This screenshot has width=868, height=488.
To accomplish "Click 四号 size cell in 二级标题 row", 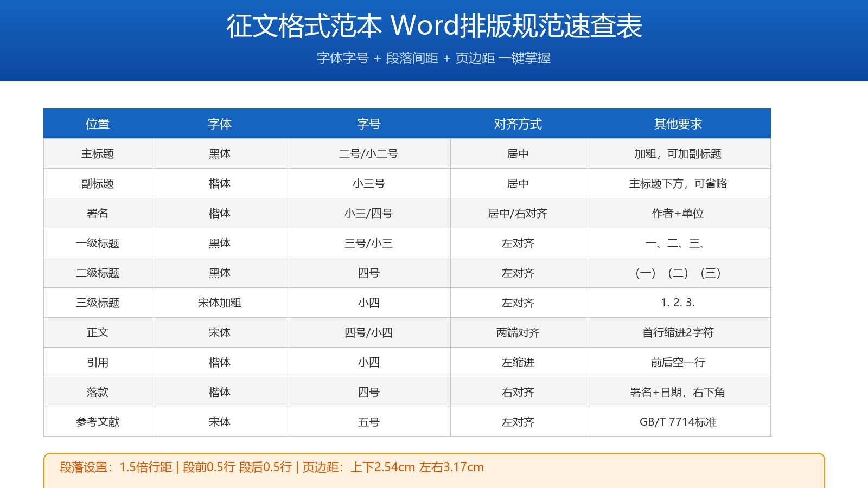I will pos(369,273).
